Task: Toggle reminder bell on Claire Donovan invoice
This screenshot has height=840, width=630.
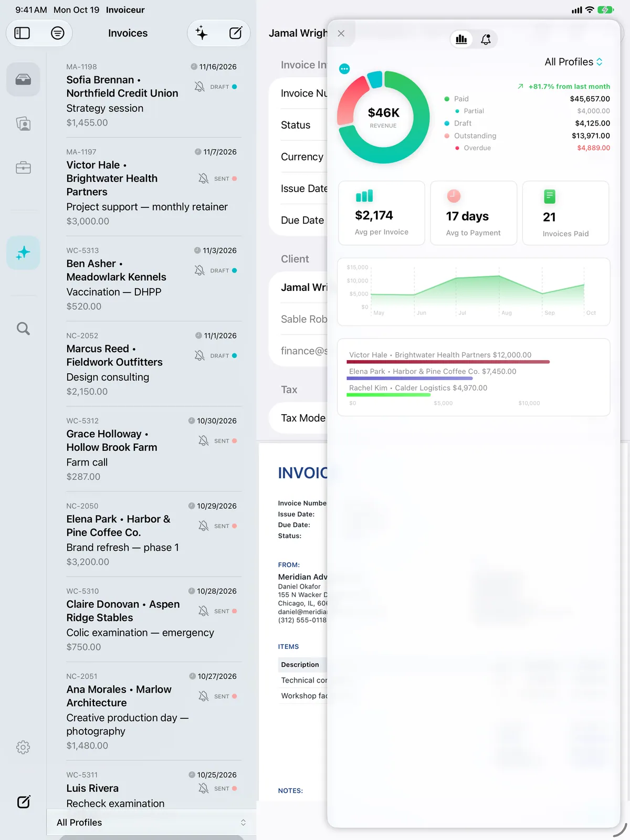Action: pyautogui.click(x=204, y=611)
